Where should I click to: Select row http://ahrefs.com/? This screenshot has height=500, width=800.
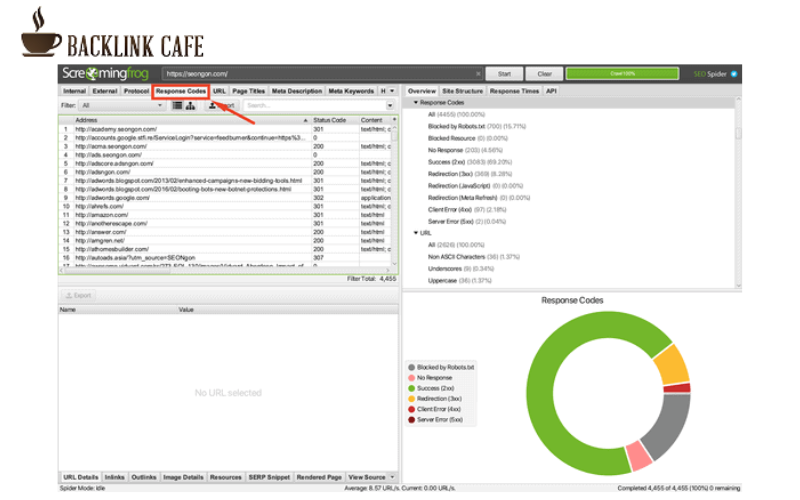pos(224,207)
